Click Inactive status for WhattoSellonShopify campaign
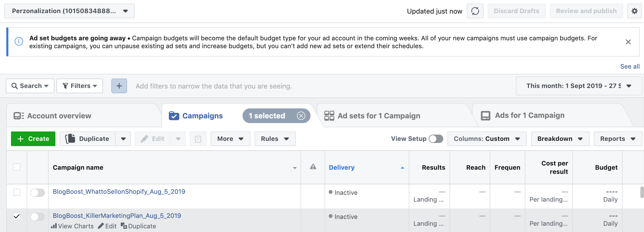The height and width of the screenshot is (232, 644). pos(343,193)
